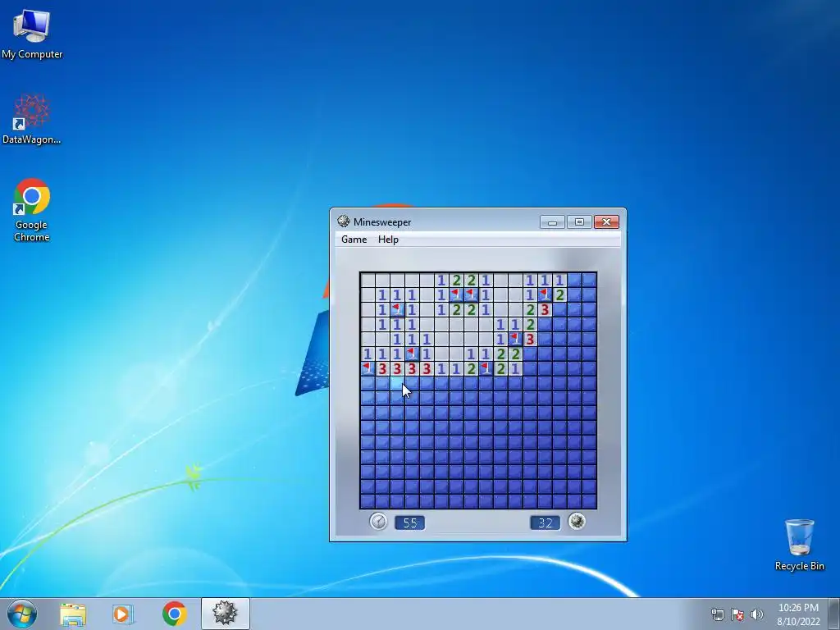Click the network tray icon
This screenshot has width=840, height=630.
coord(717,614)
